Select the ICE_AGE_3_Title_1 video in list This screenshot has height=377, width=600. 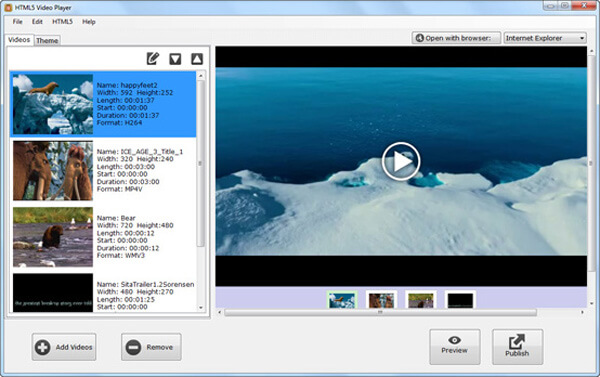point(103,170)
